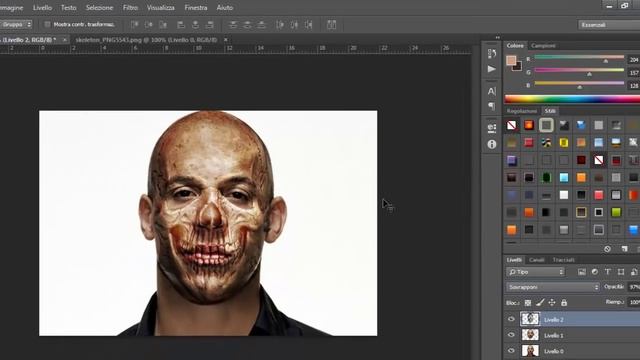Viewport: 640px width, 360px height.
Task: Distribute vertical centers in options bar
Action: (x=247, y=25)
